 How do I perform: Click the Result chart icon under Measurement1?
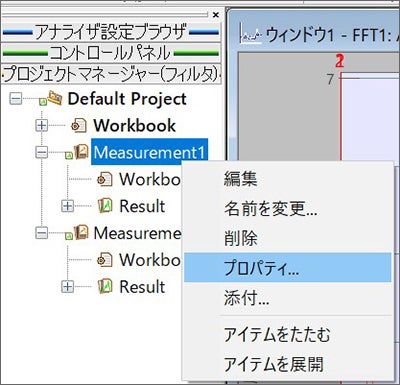click(105, 206)
